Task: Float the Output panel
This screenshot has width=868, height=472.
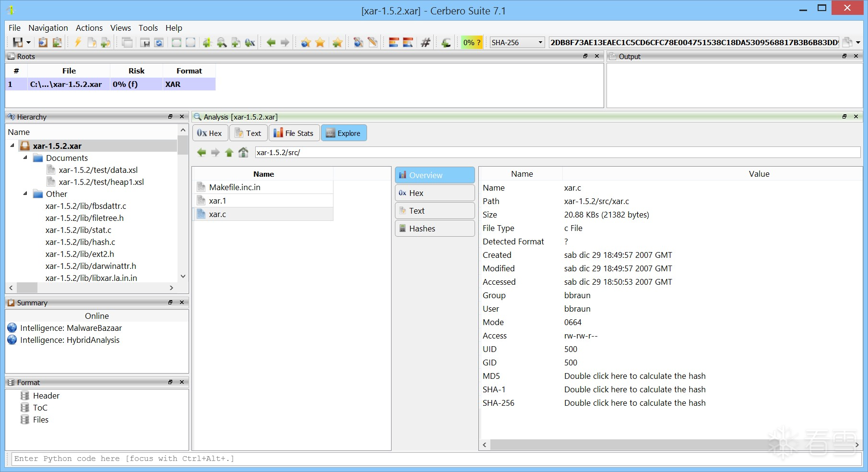Action: pos(844,56)
